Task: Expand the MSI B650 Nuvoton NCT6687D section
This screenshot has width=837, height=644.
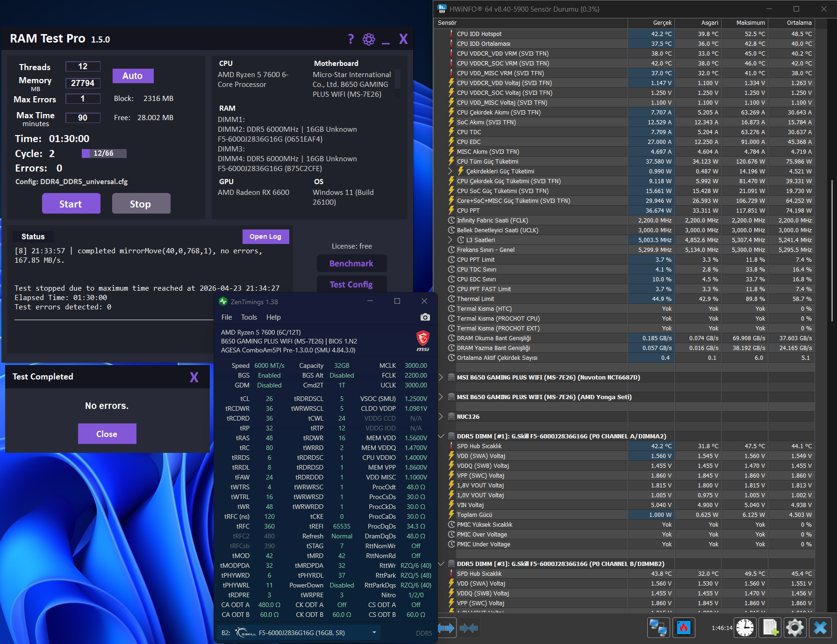Action: coord(441,377)
